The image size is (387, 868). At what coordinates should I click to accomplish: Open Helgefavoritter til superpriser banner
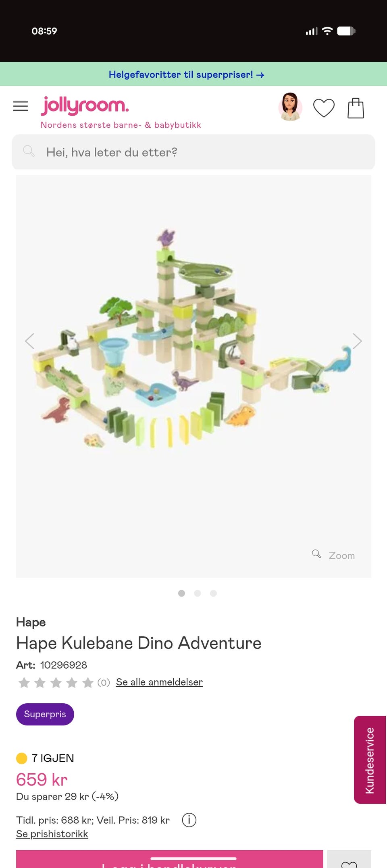click(x=186, y=75)
